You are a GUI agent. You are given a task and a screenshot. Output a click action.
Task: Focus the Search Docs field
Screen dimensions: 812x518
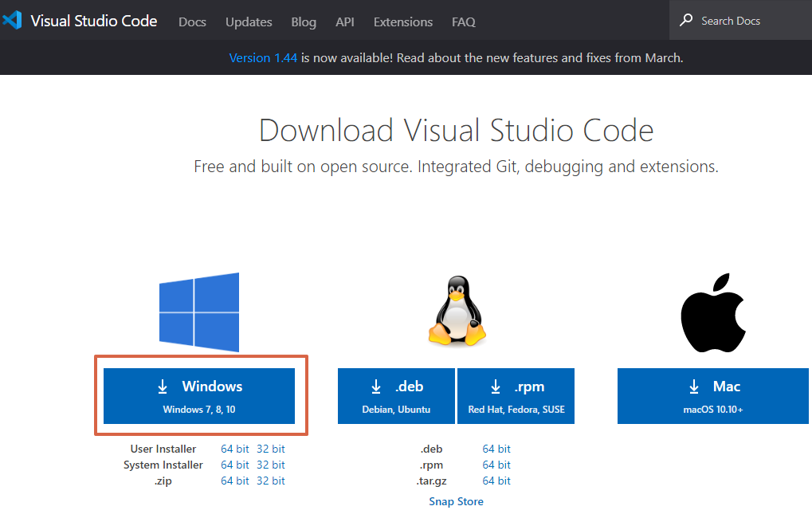tap(740, 20)
